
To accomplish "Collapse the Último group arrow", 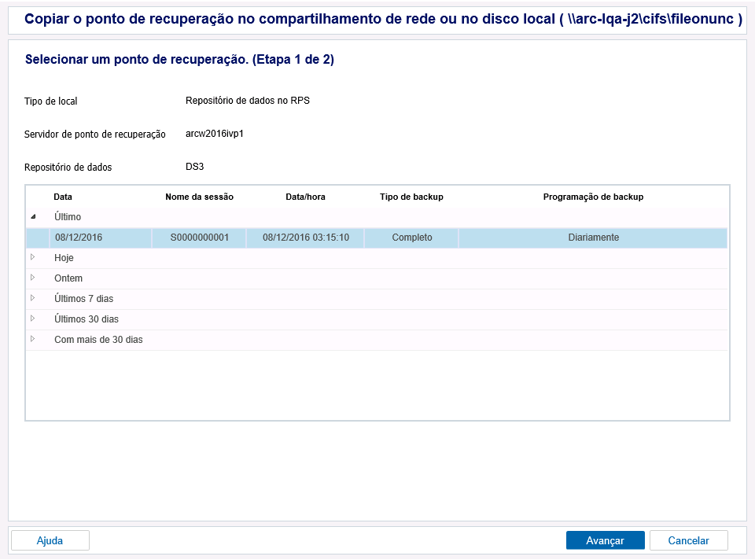I will (x=33, y=216).
